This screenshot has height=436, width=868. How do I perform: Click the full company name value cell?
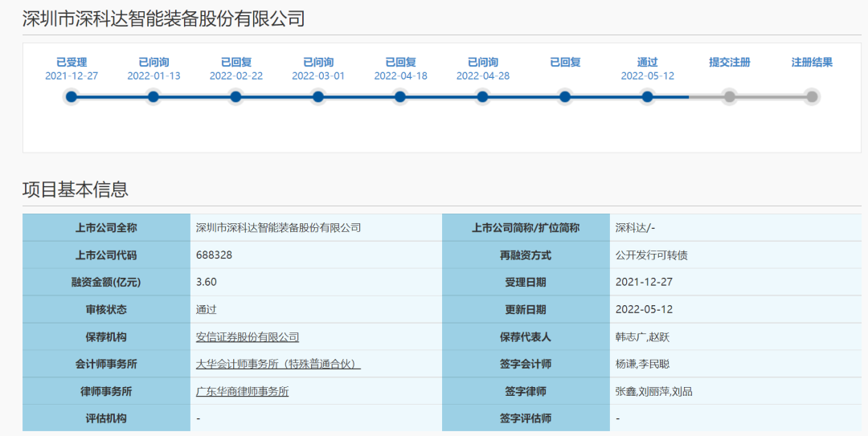click(316, 227)
